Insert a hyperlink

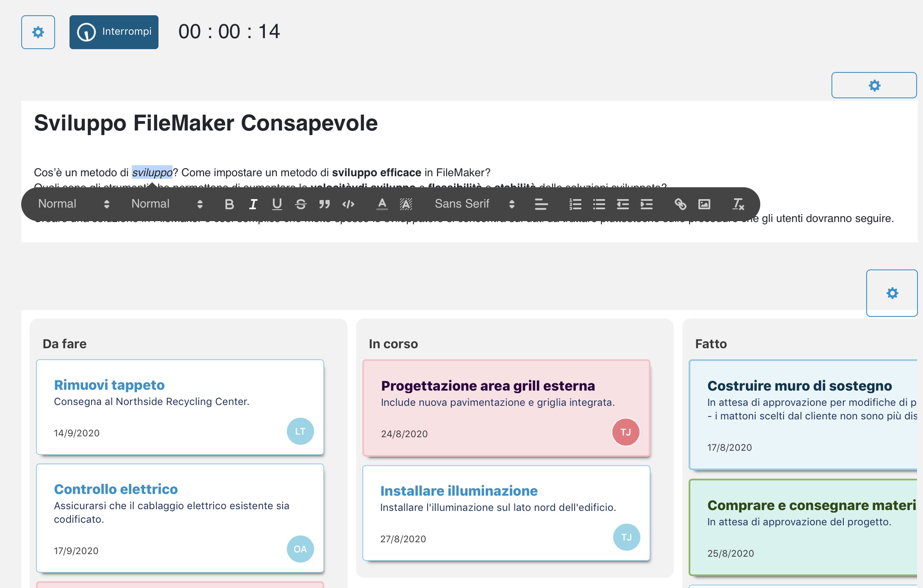(x=680, y=204)
